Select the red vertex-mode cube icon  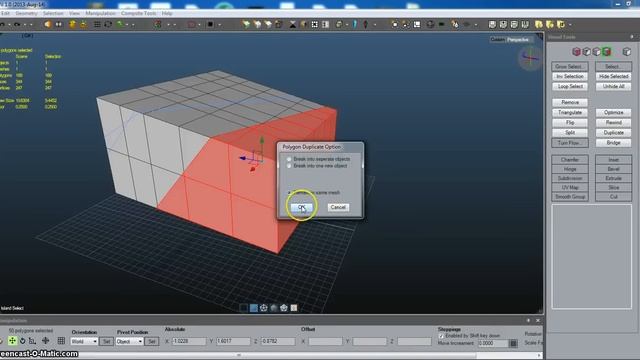(x=576, y=51)
